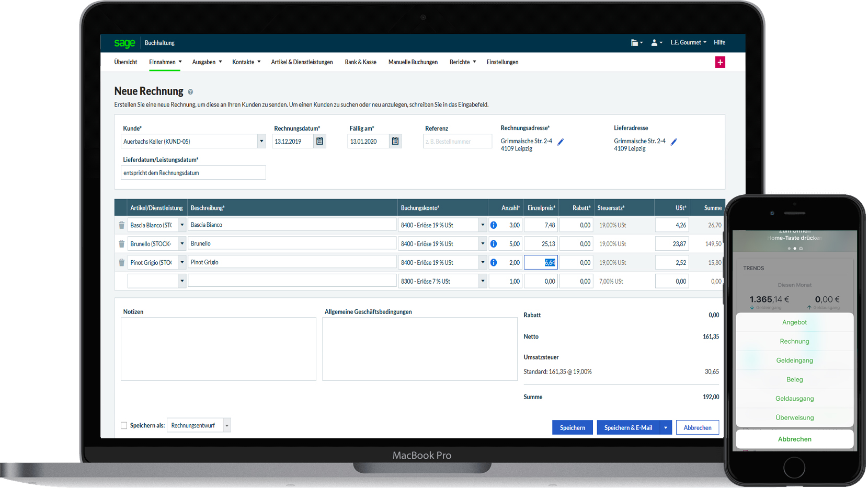The image size is (868, 489).
Task: Open the Berichte menu
Action: point(463,62)
